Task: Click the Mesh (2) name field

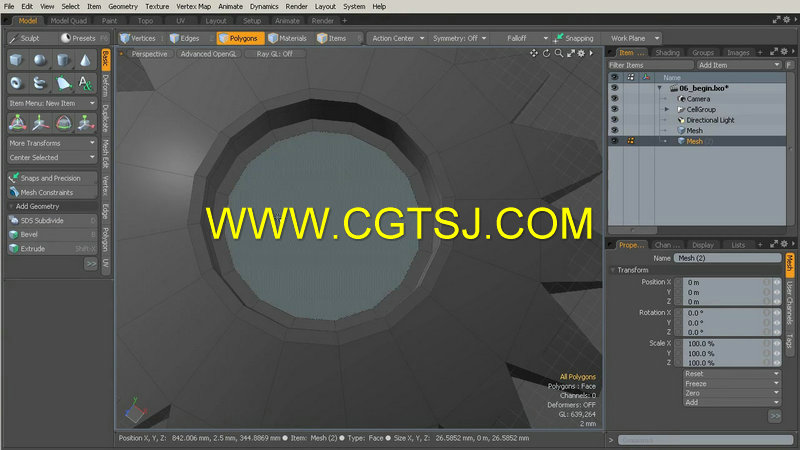Action: coord(728,258)
